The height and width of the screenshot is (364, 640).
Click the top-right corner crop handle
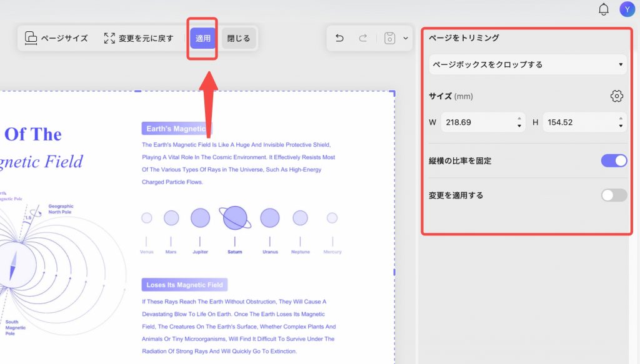click(x=392, y=94)
